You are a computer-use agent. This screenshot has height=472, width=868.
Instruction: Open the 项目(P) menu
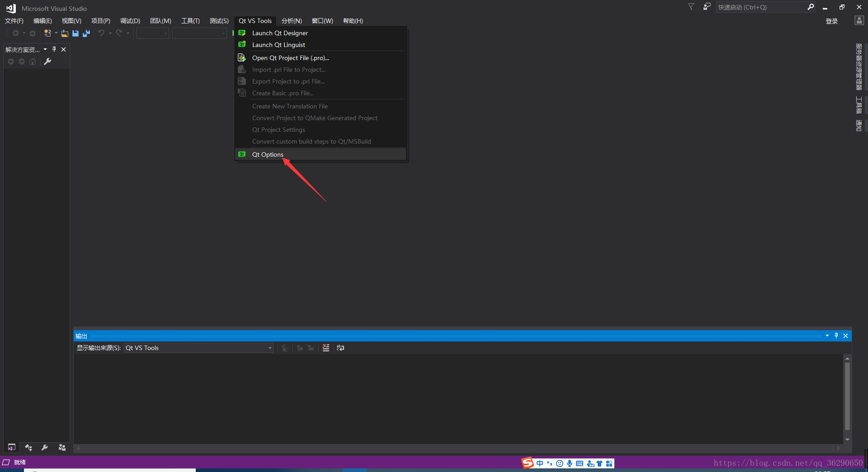[100, 21]
